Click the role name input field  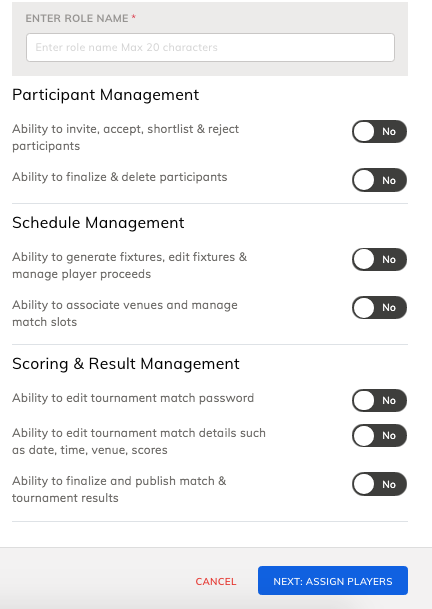click(210, 47)
